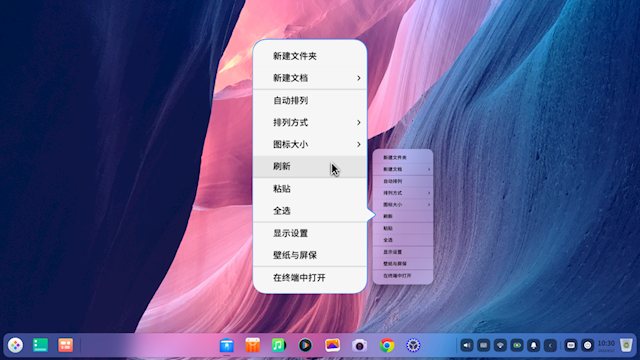Image resolution: width=640 pixels, height=360 pixels.
Task: Open the music player in the dock
Action: [x=279, y=345]
